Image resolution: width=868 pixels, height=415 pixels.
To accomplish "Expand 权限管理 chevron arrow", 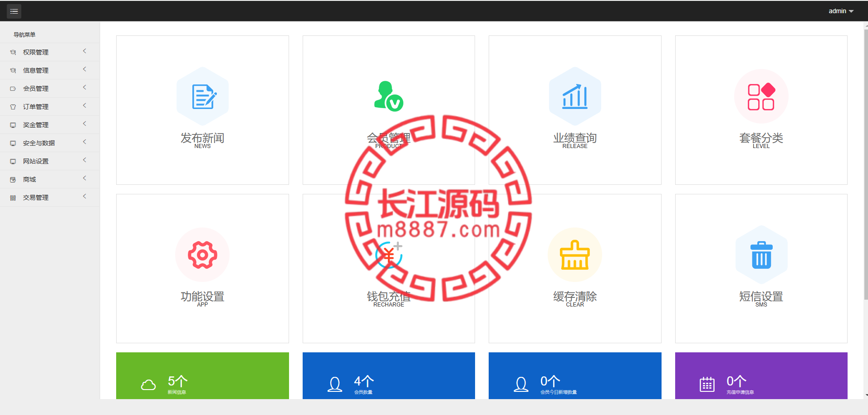I will click(84, 51).
